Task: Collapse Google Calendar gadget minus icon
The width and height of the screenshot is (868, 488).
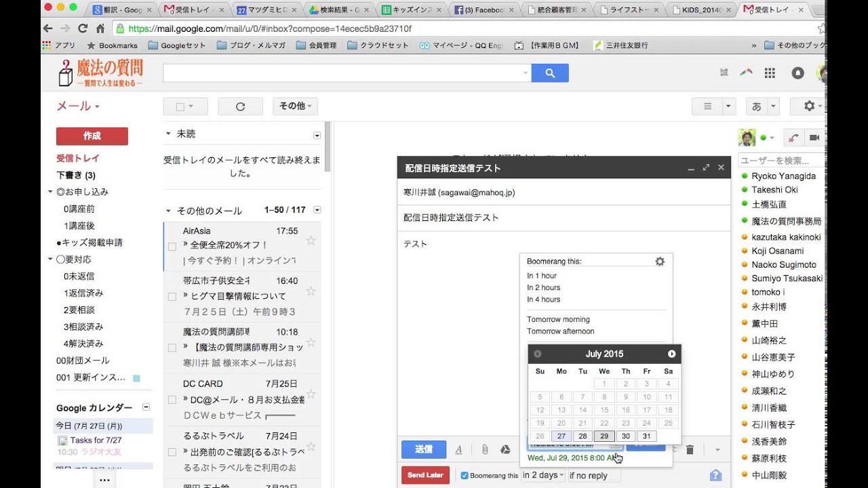Action: click(x=146, y=407)
